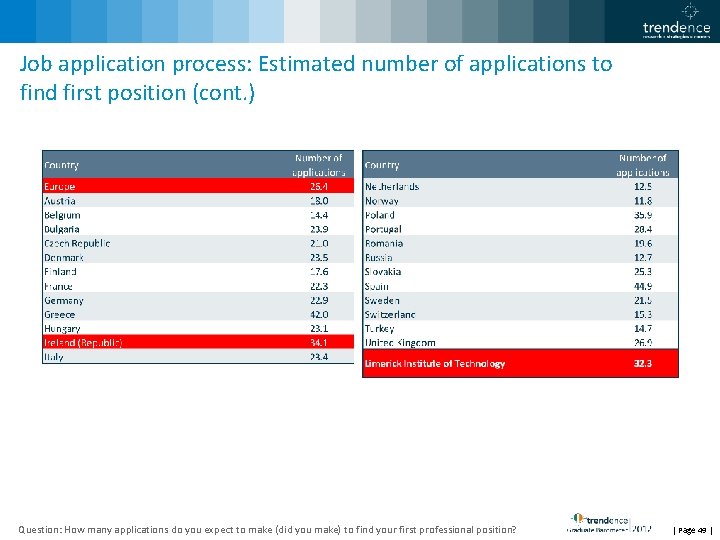Image resolution: width=720 pixels, height=540 pixels.
Task: Click Netherlands' value 12.5
Action: [643, 186]
